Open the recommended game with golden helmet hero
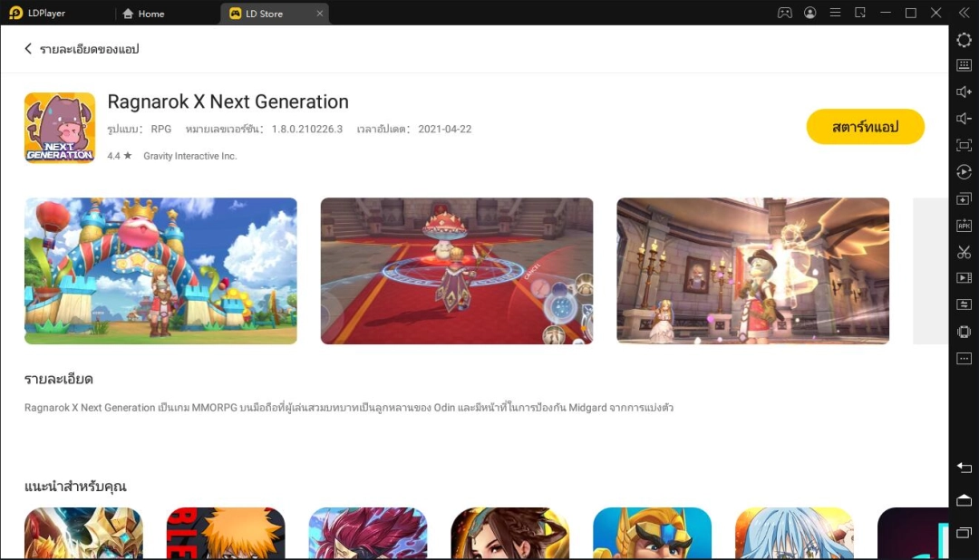The width and height of the screenshot is (979, 560). point(653,533)
